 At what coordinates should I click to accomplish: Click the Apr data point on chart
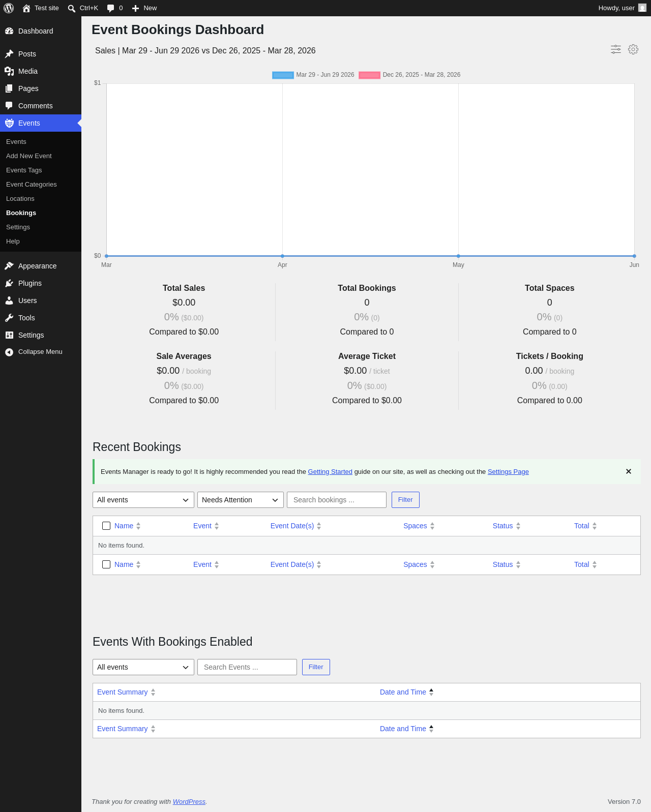tap(282, 256)
